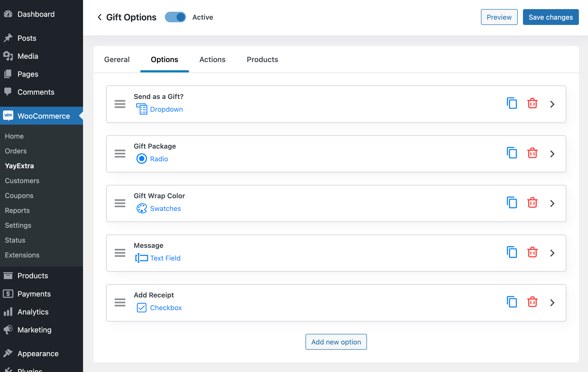Viewport: 588px width, 372px height.
Task: Delete the Gift Package option
Action: (532, 153)
